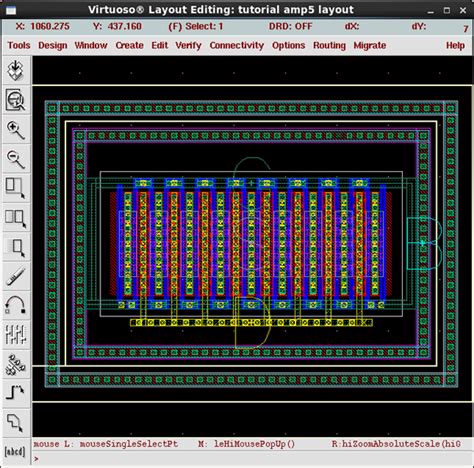Activate the Zoom In magnifier tool
The width and height of the screenshot is (474, 468).
[15, 130]
